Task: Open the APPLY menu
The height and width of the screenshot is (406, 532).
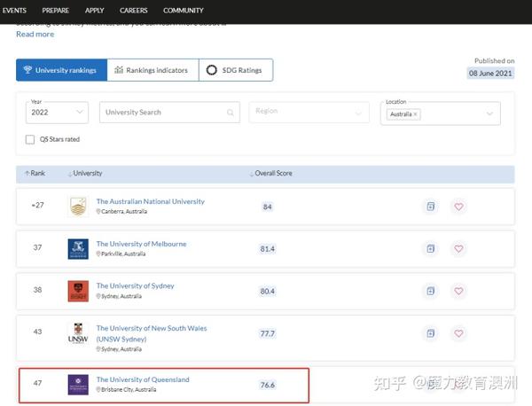Action: [94, 11]
